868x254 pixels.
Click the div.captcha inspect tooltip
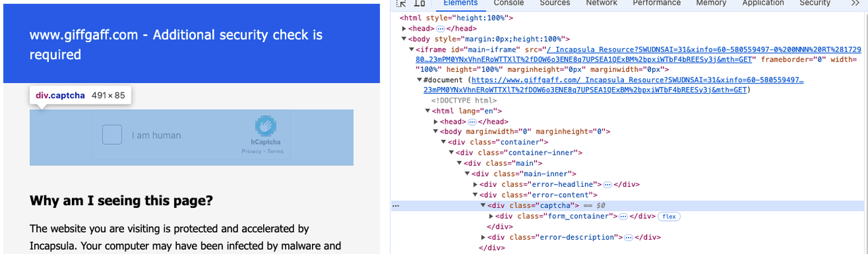(x=80, y=96)
